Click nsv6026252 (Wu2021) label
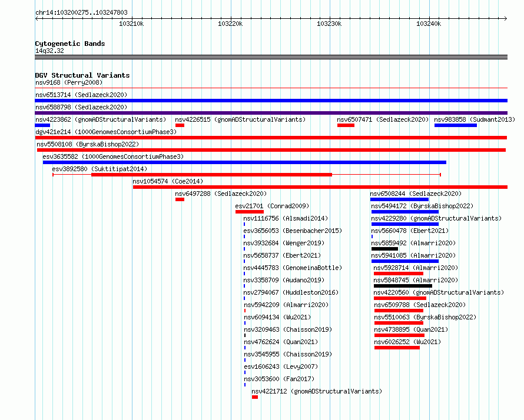This screenshot has height=420, width=524. [x=407, y=342]
